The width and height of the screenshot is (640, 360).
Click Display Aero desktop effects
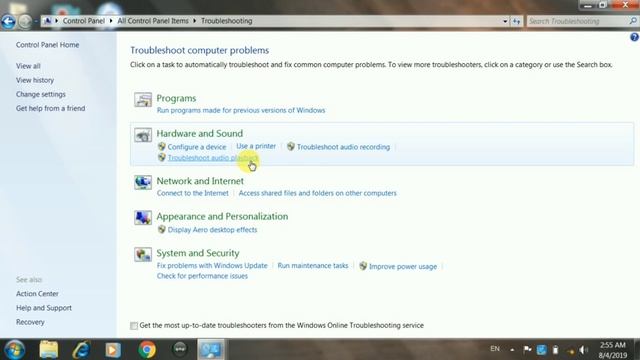(212, 230)
